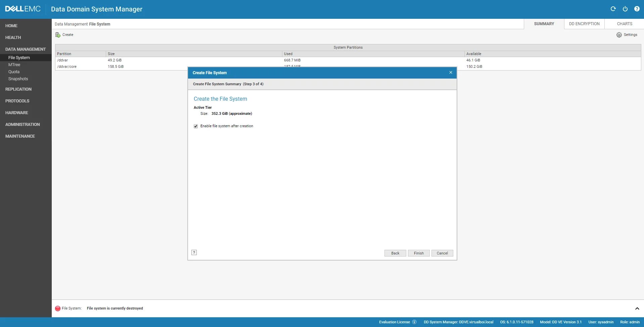
Task: Click the dialog help question mark box
Action: pos(194,252)
